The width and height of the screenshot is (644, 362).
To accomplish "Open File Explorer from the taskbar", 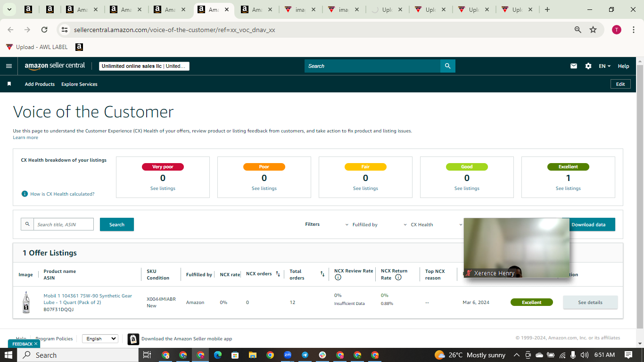I will (253, 355).
